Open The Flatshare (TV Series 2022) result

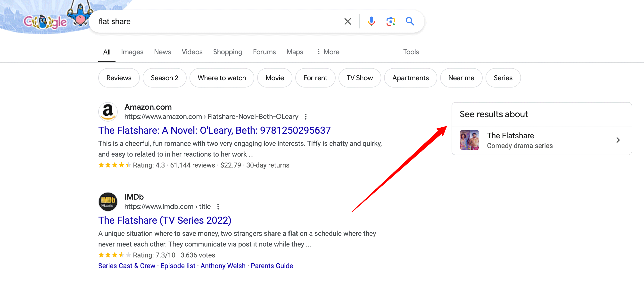165,220
